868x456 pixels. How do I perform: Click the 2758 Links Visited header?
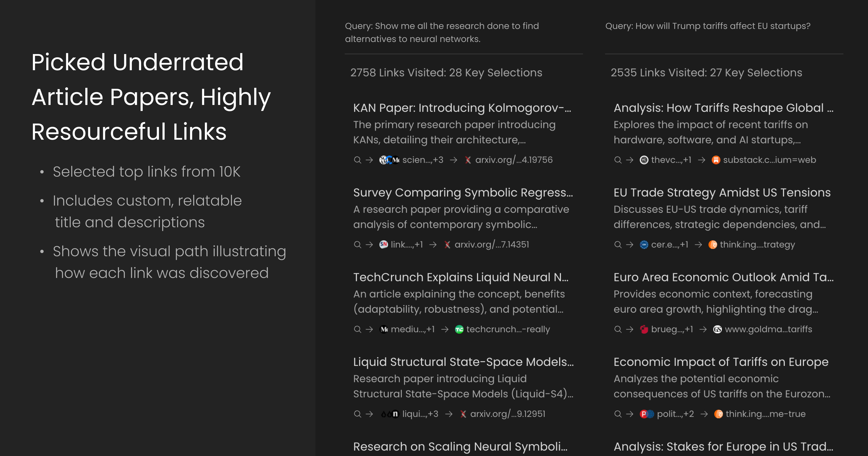[446, 73]
